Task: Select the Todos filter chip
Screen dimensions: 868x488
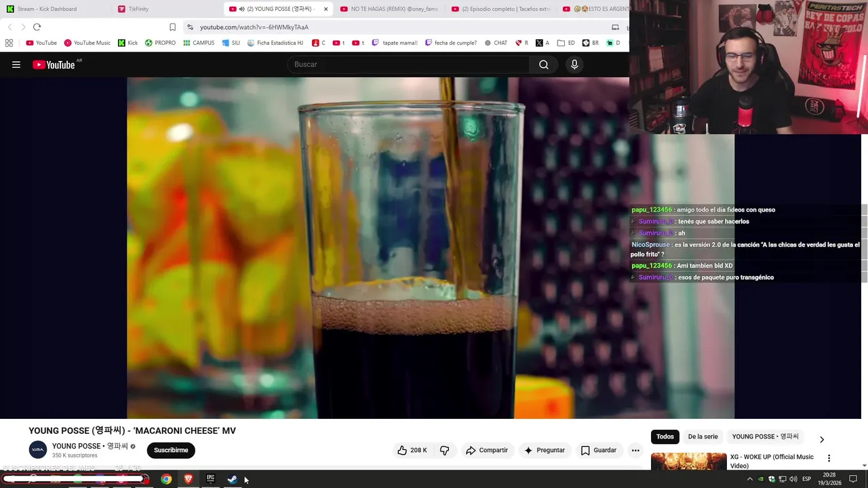Action: tap(665, 436)
